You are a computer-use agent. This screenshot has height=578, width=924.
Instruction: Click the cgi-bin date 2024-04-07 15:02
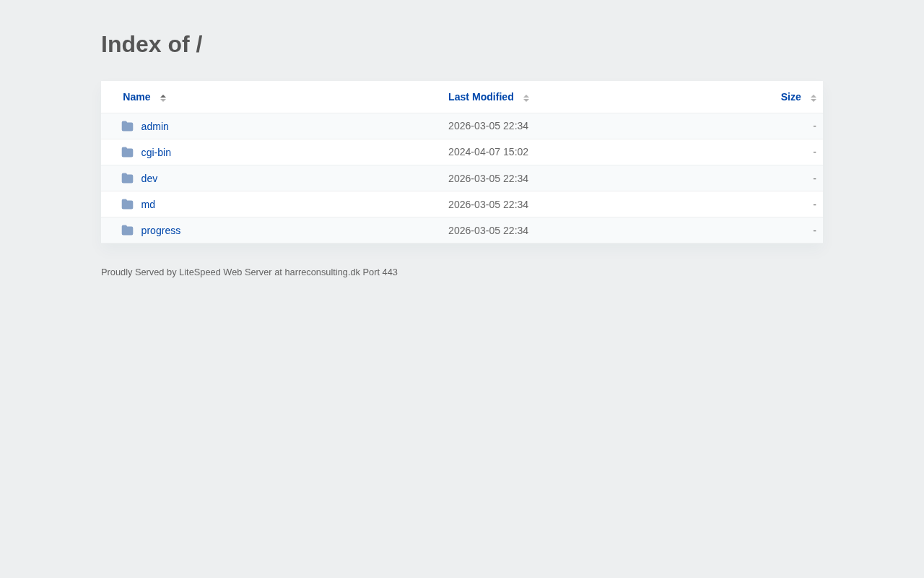[488, 152]
